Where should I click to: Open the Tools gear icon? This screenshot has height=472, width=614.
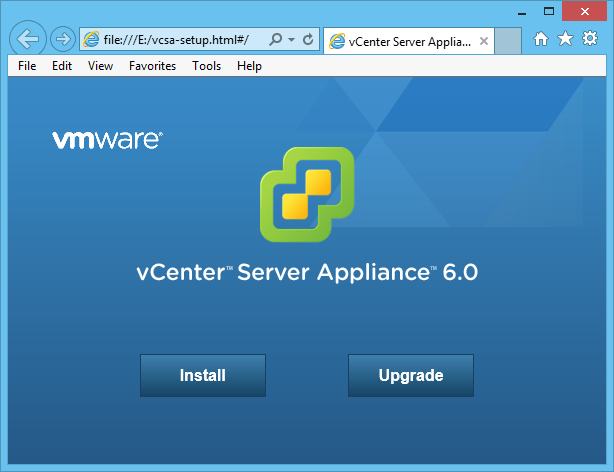[590, 38]
